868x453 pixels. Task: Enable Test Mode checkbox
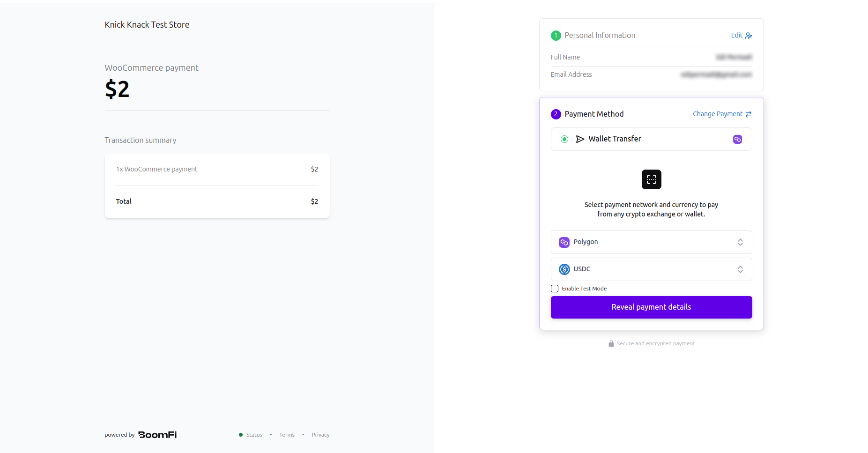point(555,288)
